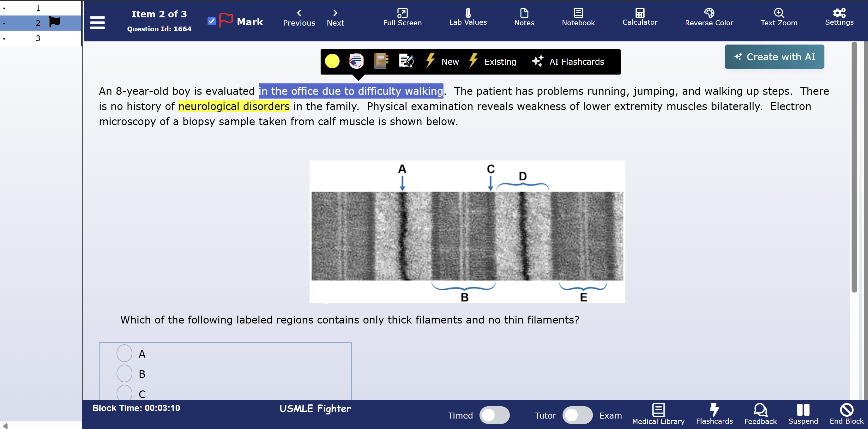Toggle the Tutor/Exam switch
The height and width of the screenshot is (429, 868).
coord(577,415)
